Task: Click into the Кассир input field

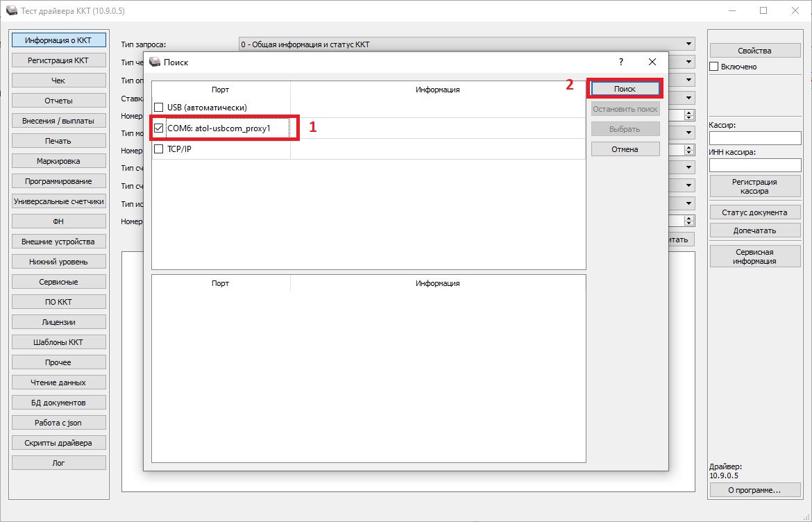Action: tap(754, 138)
